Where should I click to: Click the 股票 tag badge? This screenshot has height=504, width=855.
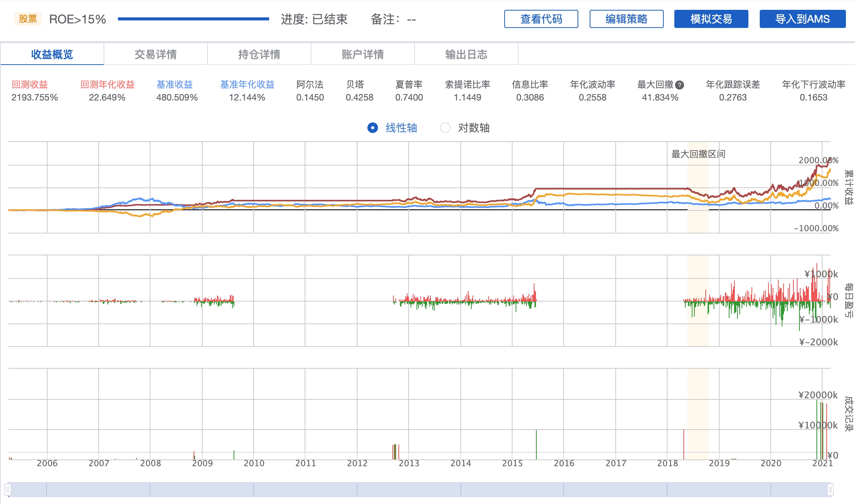pos(28,19)
